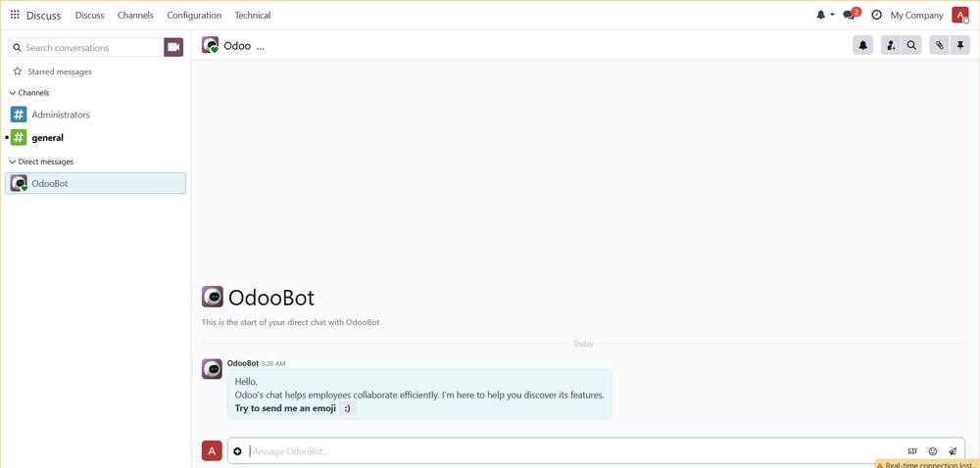This screenshot has width=980, height=468.
Task: Select OdooBot in direct messages list
Action: pyautogui.click(x=95, y=183)
